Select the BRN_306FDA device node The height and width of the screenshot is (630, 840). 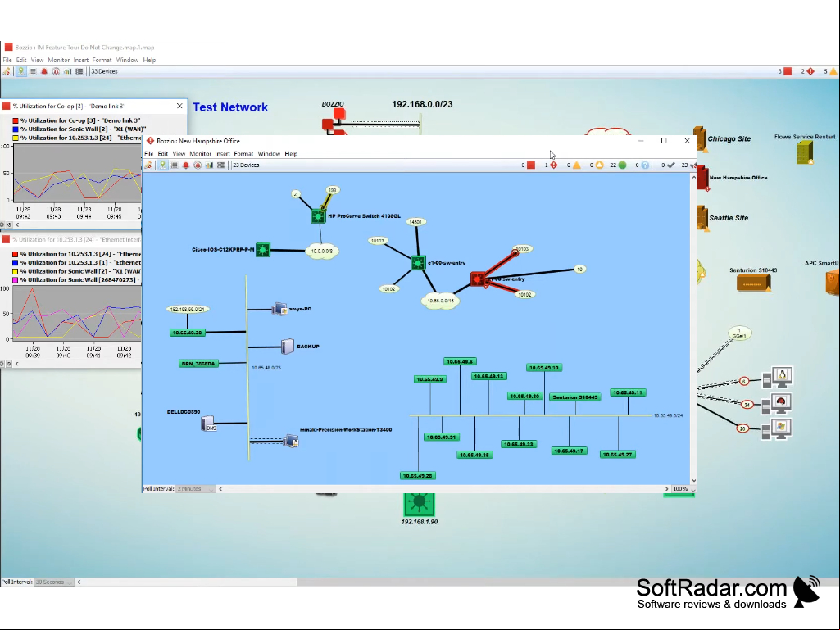pos(198,364)
